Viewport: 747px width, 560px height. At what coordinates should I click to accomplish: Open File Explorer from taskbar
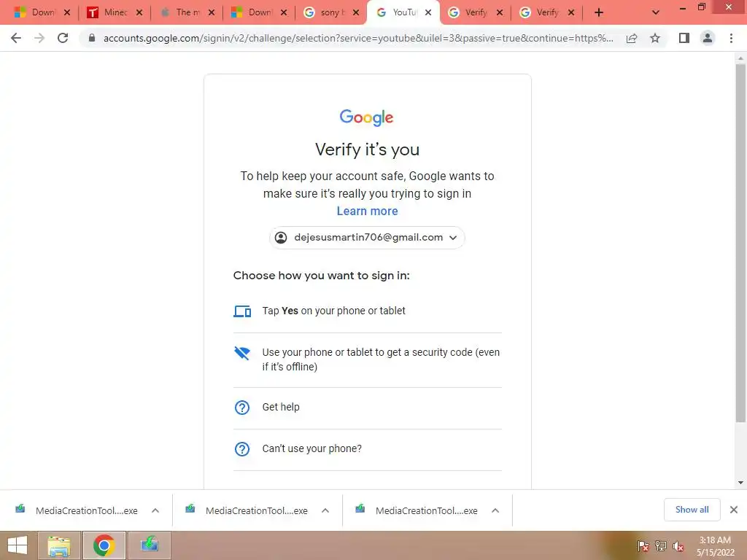pyautogui.click(x=59, y=545)
